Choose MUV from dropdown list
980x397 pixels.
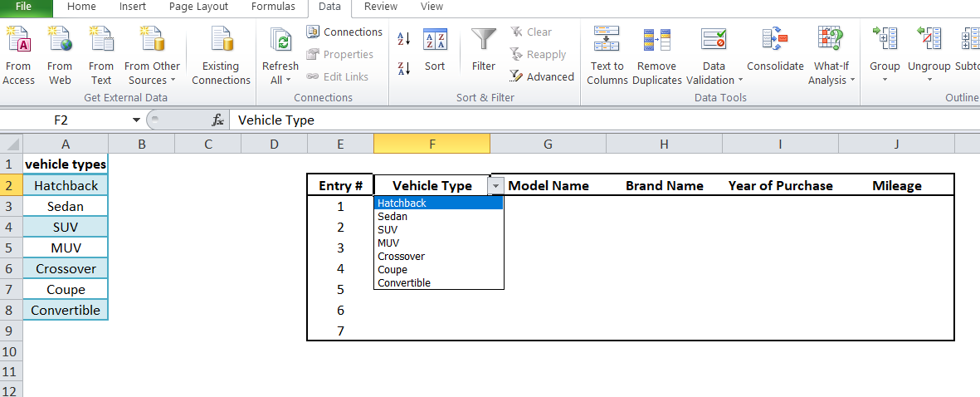pyautogui.click(x=438, y=243)
